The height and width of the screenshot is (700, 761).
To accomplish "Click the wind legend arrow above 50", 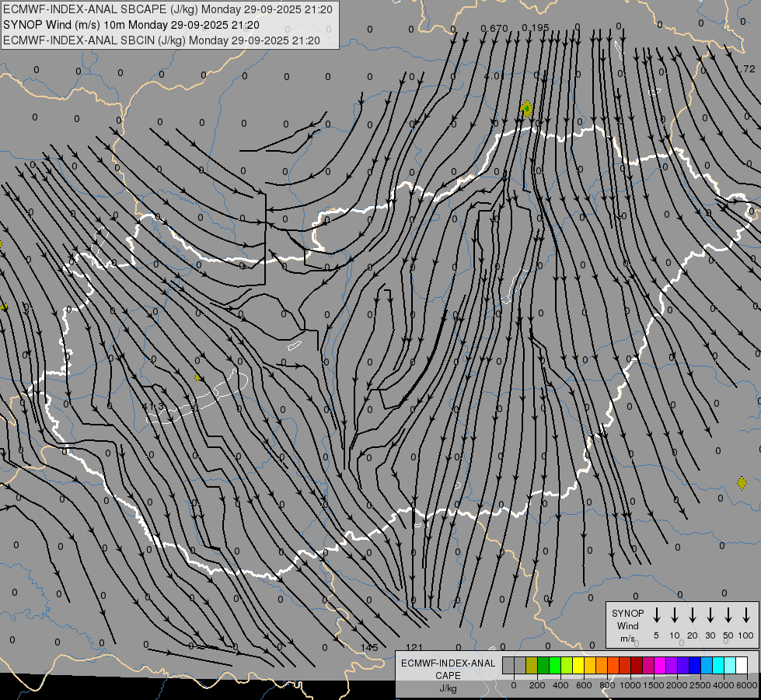I will tap(728, 615).
